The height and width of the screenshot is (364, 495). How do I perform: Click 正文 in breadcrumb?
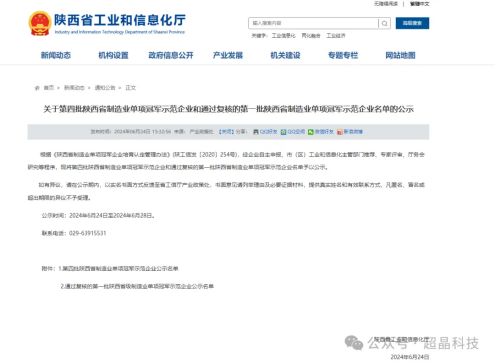pyautogui.click(x=131, y=88)
